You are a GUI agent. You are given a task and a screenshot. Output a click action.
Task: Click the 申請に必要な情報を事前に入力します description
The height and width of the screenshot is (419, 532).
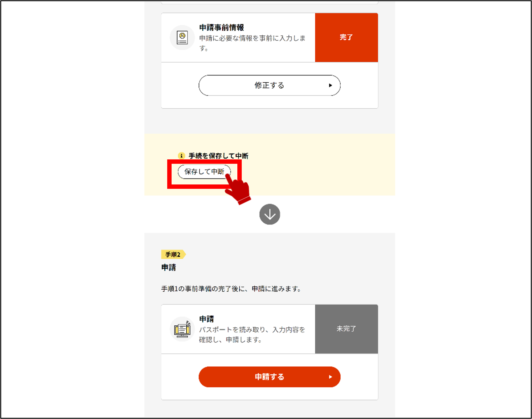(252, 43)
